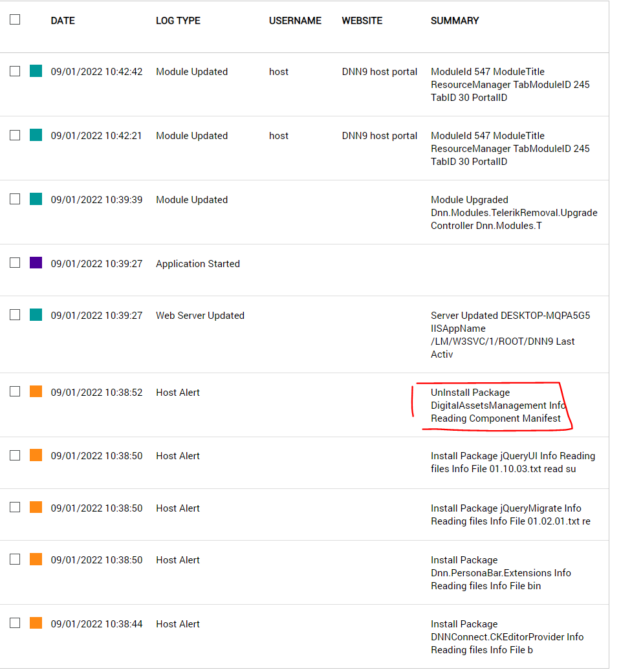Expand the Web Server Updated log entry
This screenshot has height=672, width=621.
coord(200,316)
